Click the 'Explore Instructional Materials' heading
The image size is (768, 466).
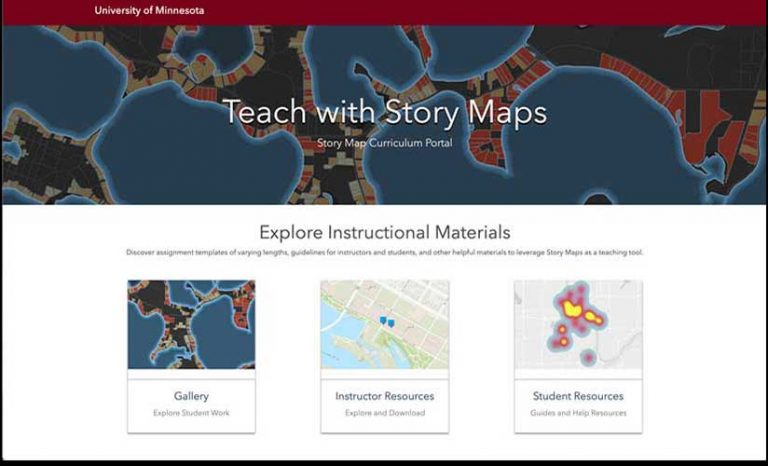pos(384,232)
